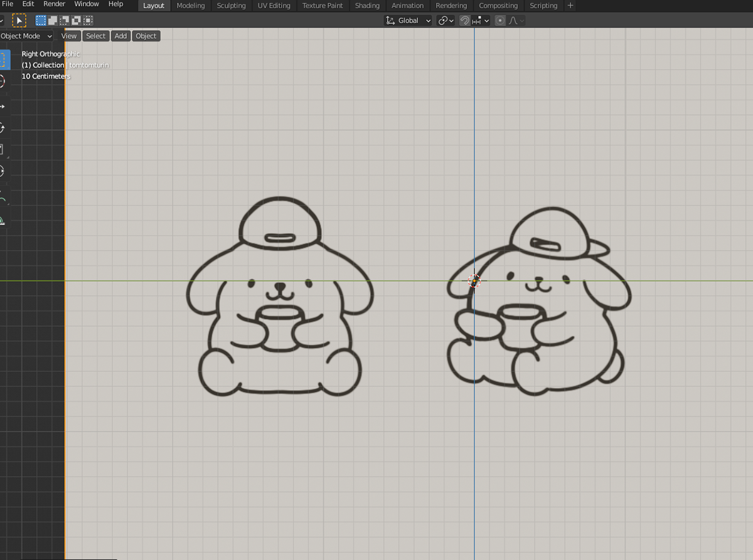Image resolution: width=753 pixels, height=560 pixels.
Task: Switch to the Animation workspace tab
Action: click(x=408, y=6)
